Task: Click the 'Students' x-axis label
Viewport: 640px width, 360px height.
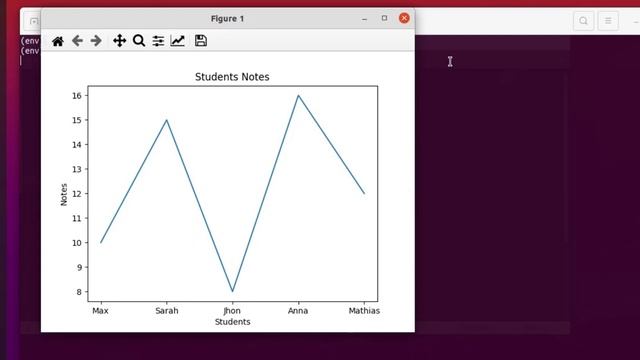Action: point(232,322)
